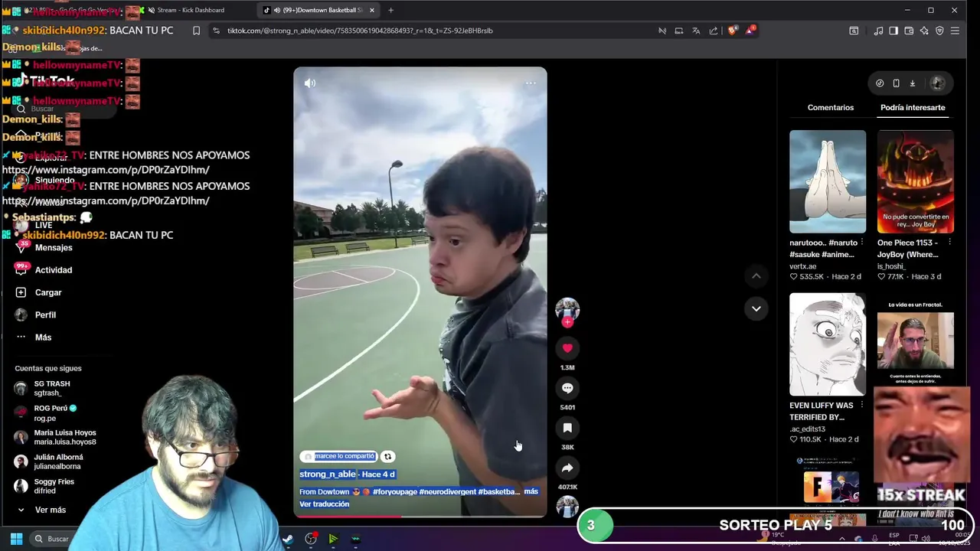Viewport: 980px width, 551px height.
Task: Open OBS from the taskbar
Action: tap(310, 539)
